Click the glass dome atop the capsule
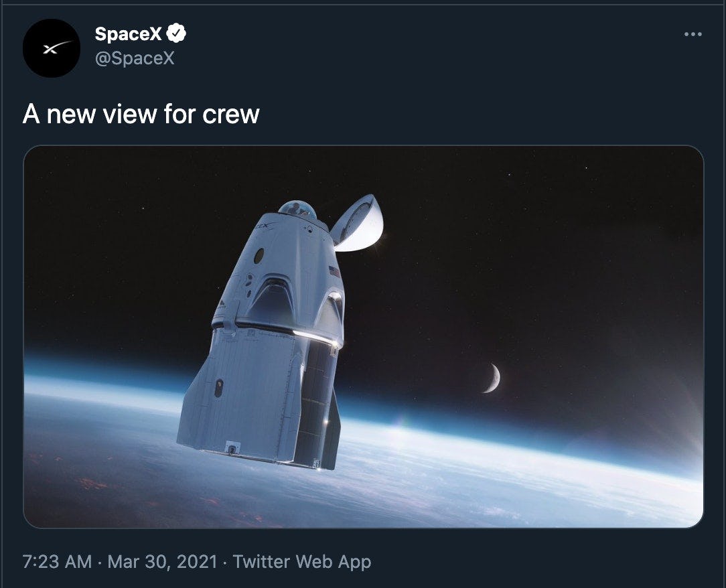Screen dimensions: 726x588 297,208
